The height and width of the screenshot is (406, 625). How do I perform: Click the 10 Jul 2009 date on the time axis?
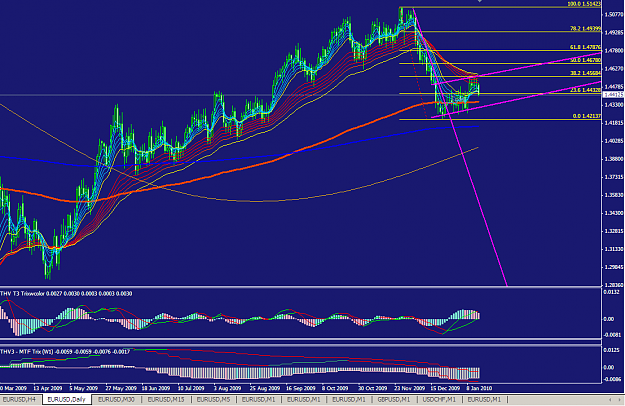click(x=191, y=388)
